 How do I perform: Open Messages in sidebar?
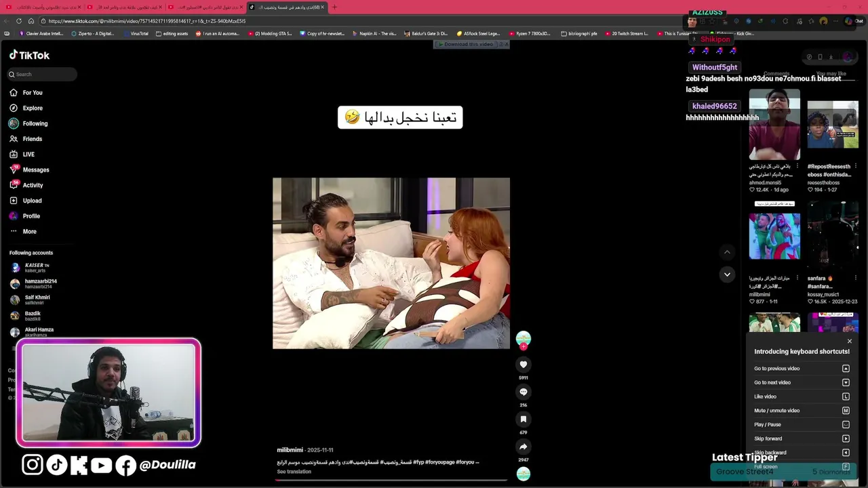click(x=29, y=170)
